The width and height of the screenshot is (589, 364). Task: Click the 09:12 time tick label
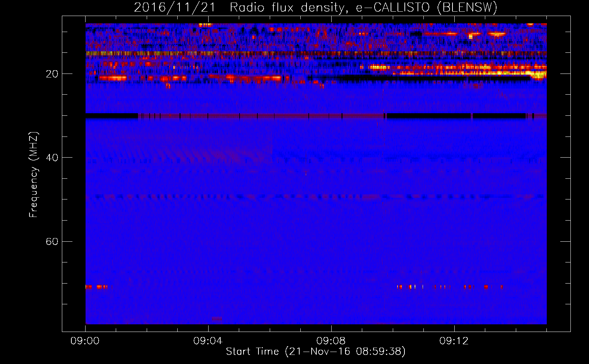click(454, 341)
